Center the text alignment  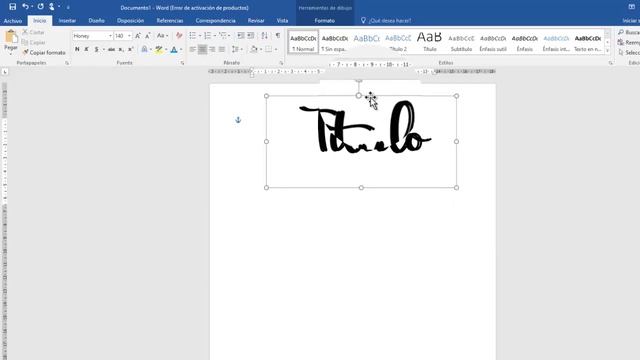tap(202, 49)
